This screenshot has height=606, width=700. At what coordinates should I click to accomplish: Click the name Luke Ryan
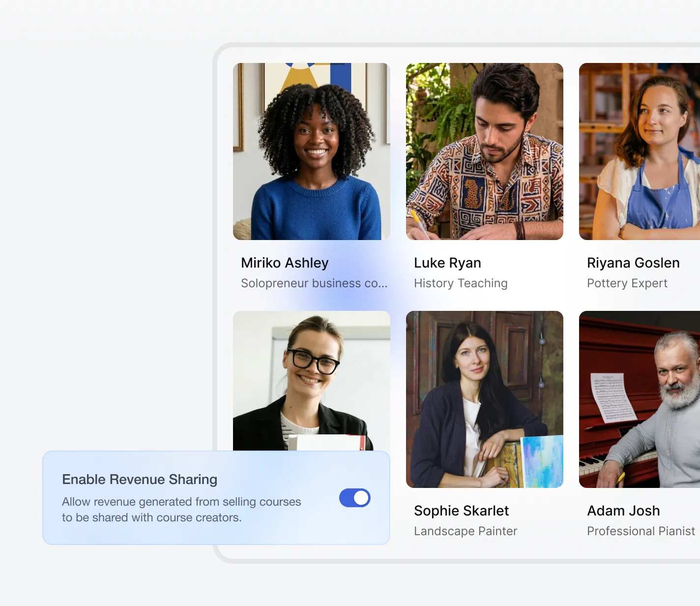coord(447,263)
